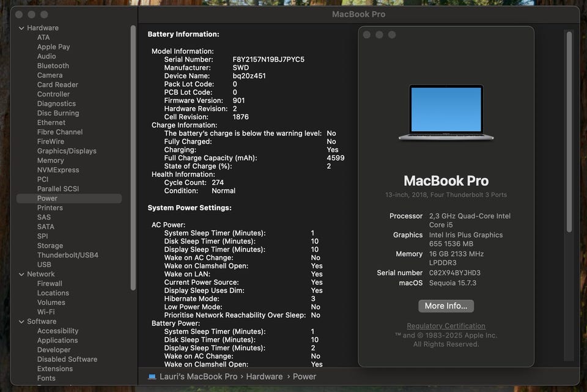Select Wi-Fi under Network
The image size is (587, 392).
click(x=46, y=312)
